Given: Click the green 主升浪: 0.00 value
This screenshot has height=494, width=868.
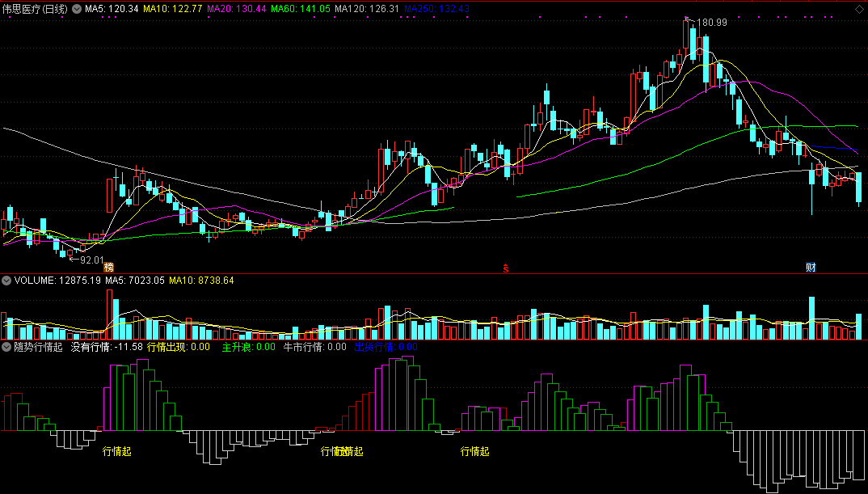Looking at the screenshot, I should click(249, 347).
